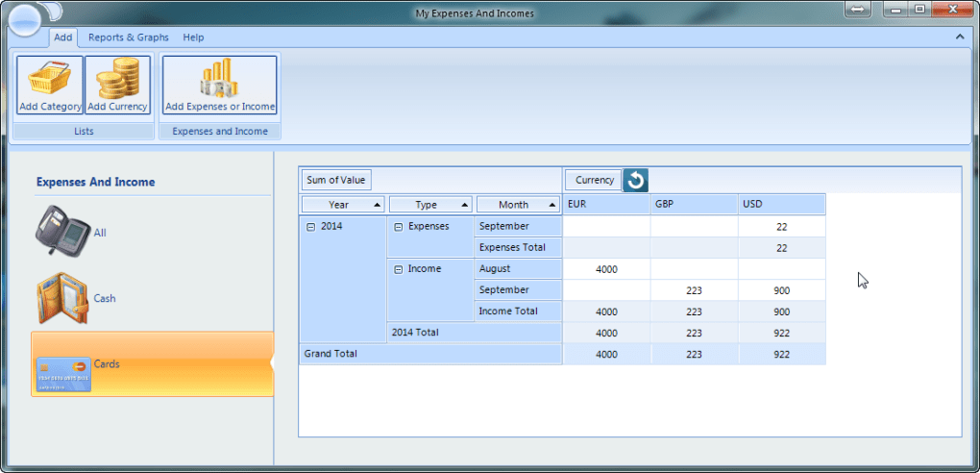Collapse the Expenses type group

point(398,227)
